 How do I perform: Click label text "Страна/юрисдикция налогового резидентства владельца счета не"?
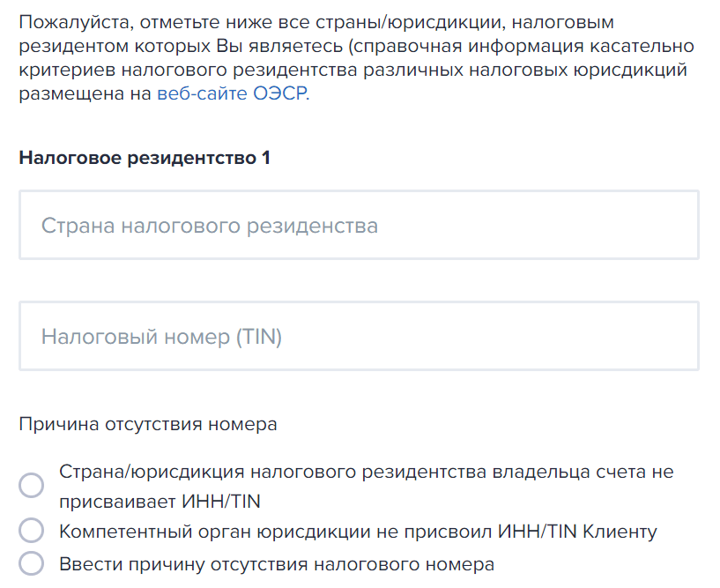366,472
